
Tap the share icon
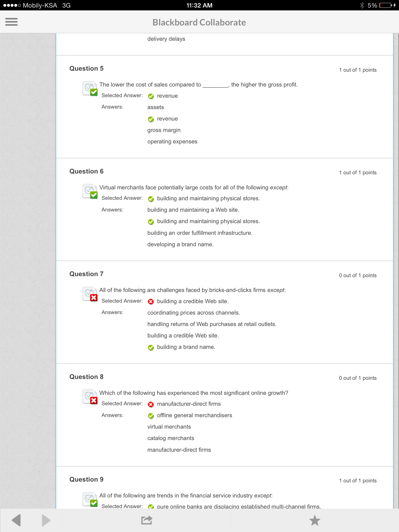point(147,520)
